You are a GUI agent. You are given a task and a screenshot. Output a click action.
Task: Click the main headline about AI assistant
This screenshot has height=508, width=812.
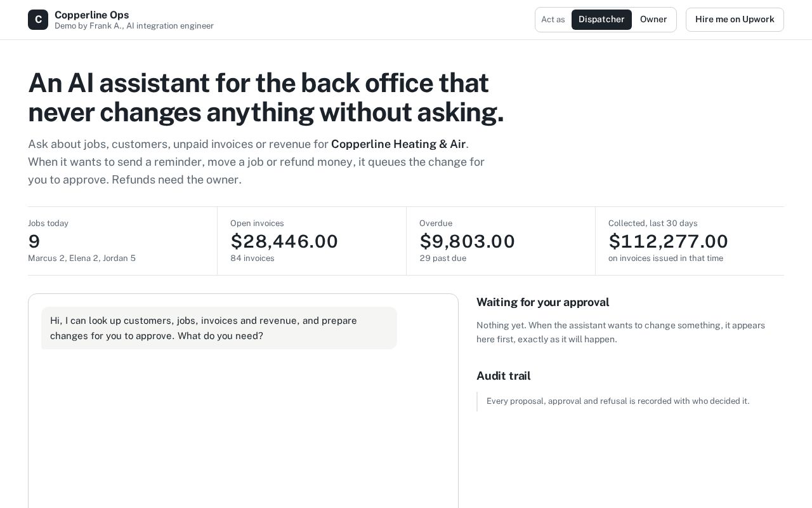266,98
